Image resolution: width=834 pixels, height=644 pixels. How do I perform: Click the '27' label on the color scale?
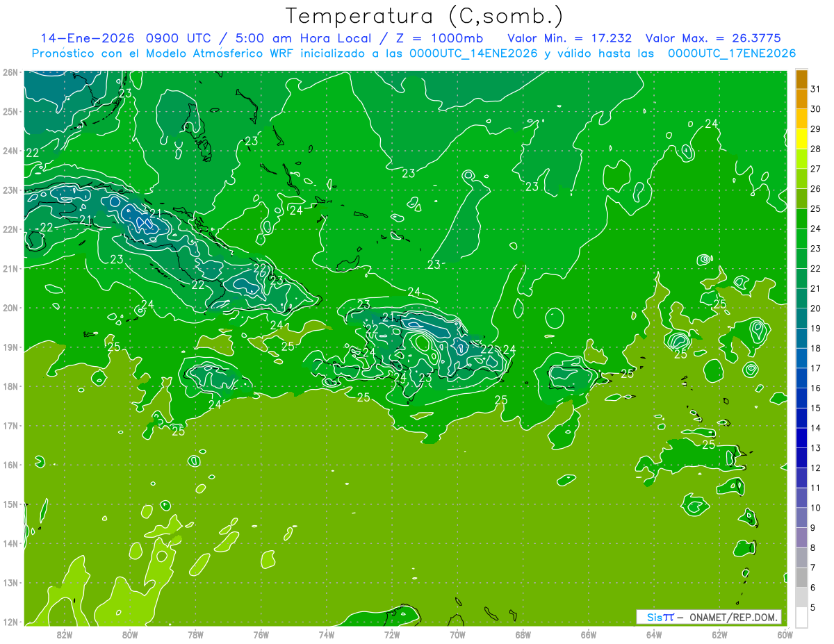[x=816, y=169]
